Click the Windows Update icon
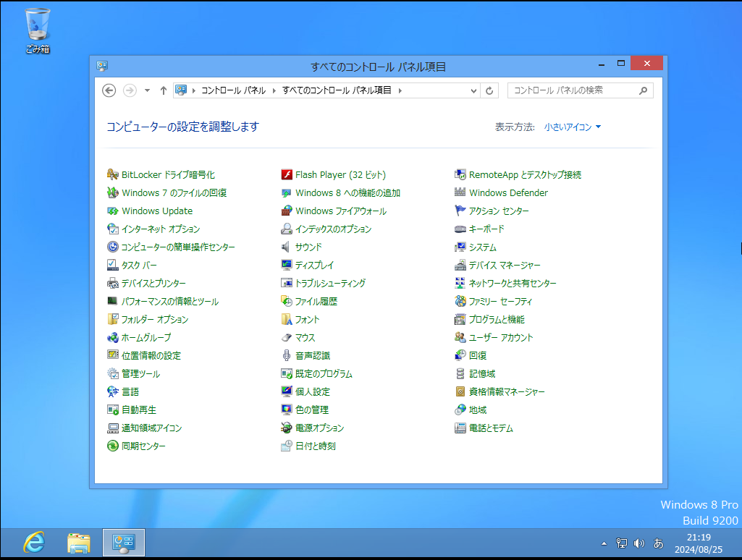The image size is (742, 560). pos(113,211)
